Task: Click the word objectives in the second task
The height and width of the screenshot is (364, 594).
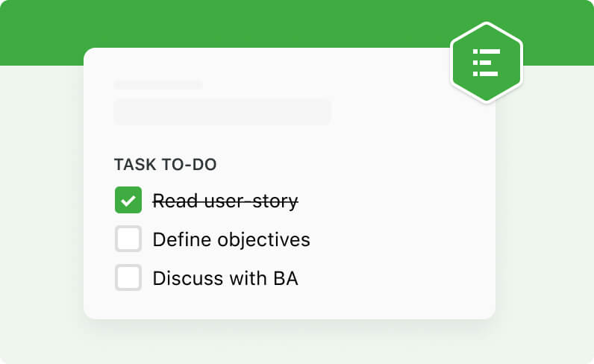Action: 264,240
